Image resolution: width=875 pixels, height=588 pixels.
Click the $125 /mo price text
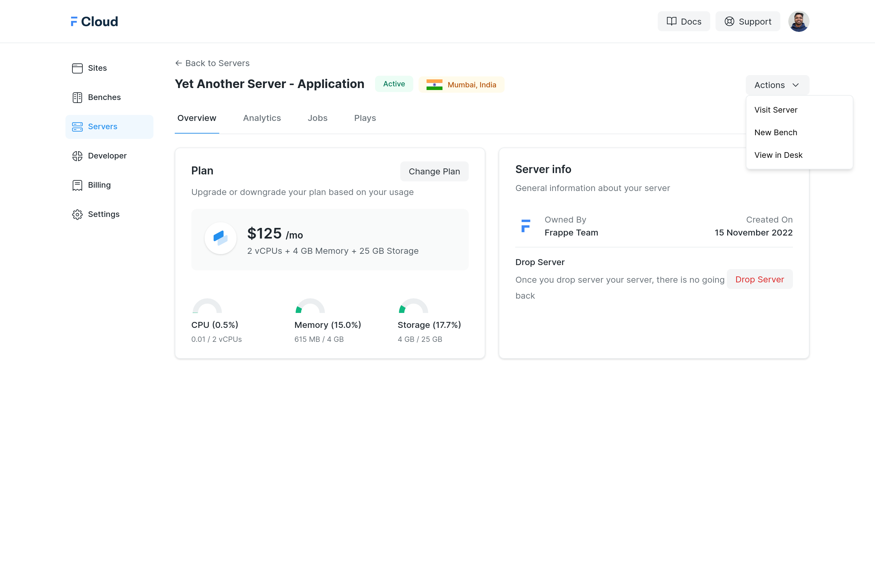(275, 234)
